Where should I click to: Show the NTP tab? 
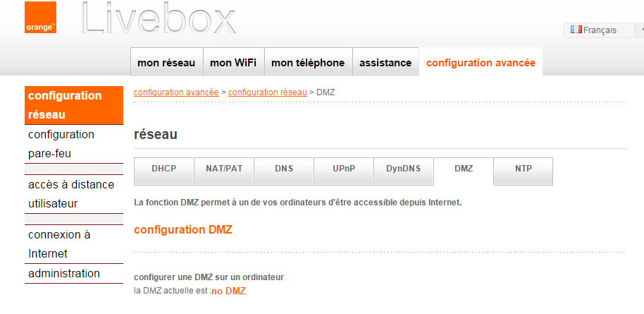pos(524,169)
